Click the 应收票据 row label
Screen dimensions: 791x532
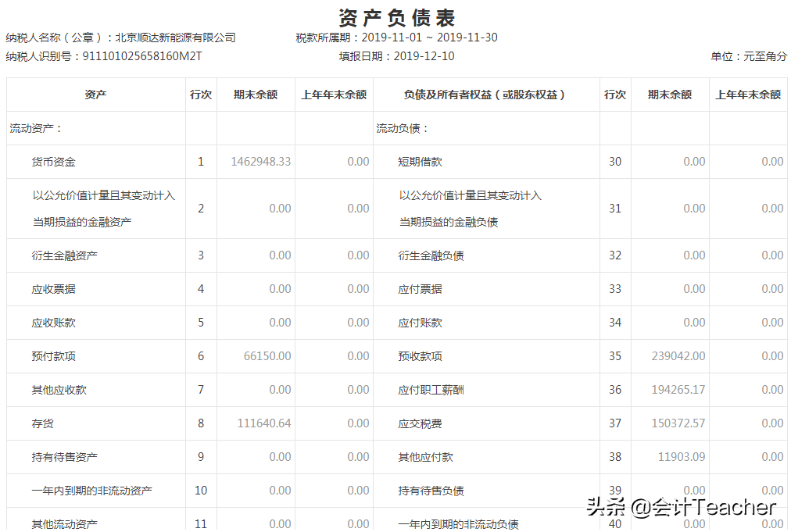click(53, 289)
